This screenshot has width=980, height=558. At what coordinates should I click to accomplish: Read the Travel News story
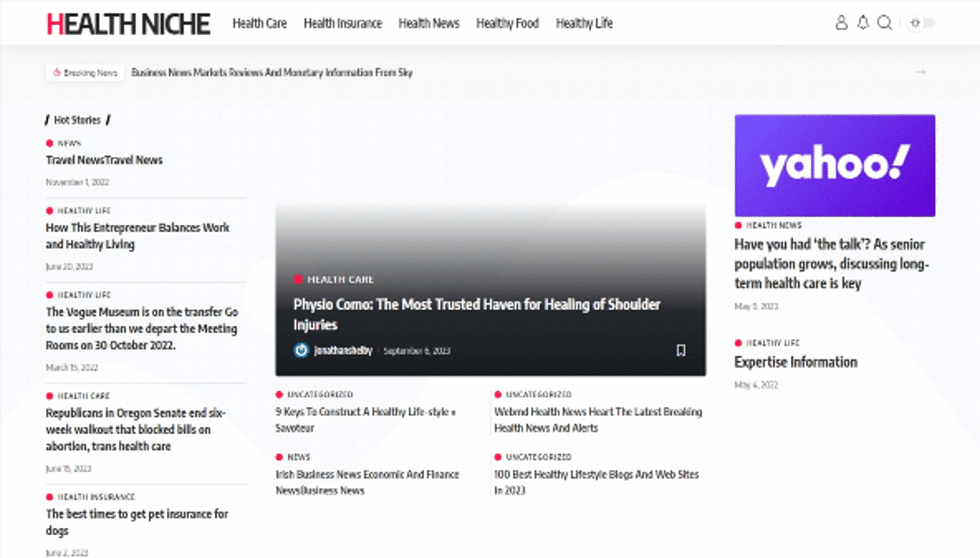tap(104, 160)
